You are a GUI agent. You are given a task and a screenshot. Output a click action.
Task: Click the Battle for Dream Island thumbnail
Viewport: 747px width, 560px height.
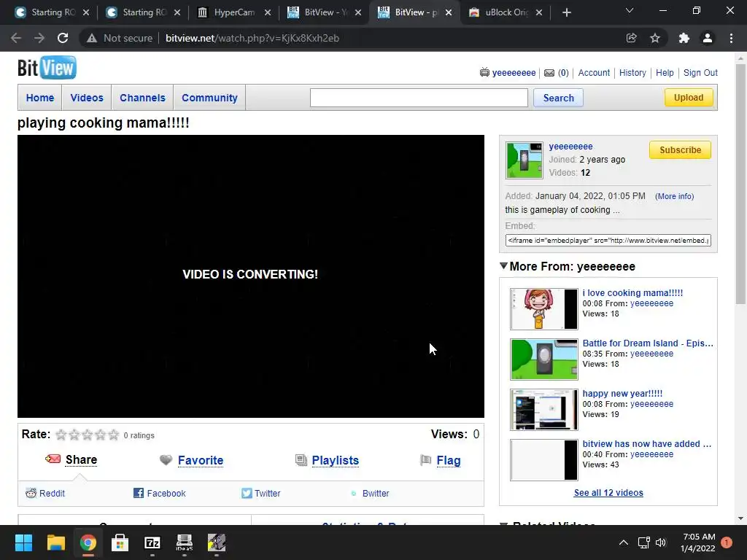coord(544,359)
